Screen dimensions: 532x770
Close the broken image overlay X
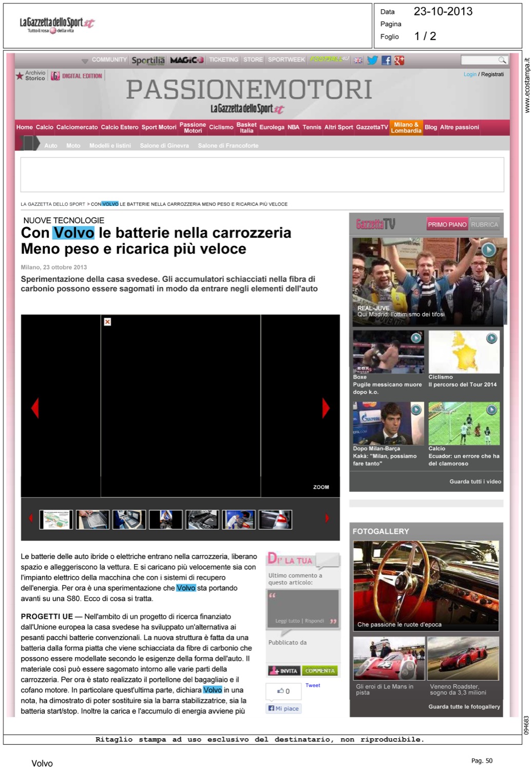pos(107,322)
